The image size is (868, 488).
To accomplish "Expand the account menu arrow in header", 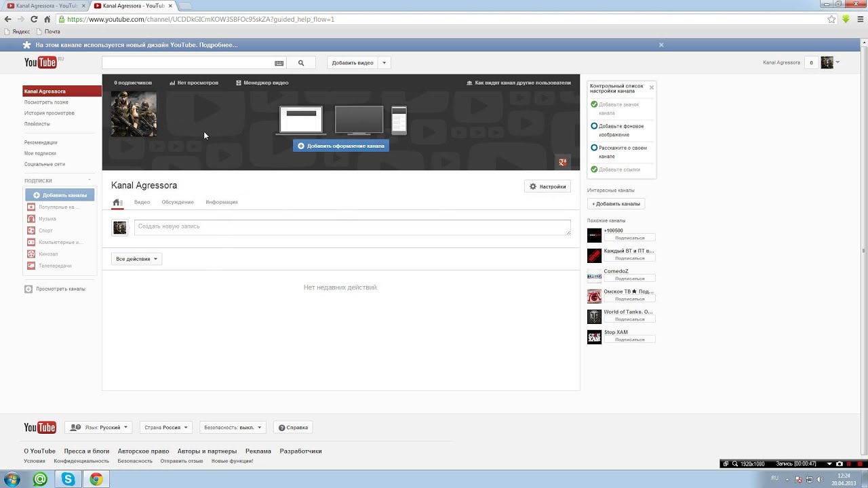I will click(837, 62).
